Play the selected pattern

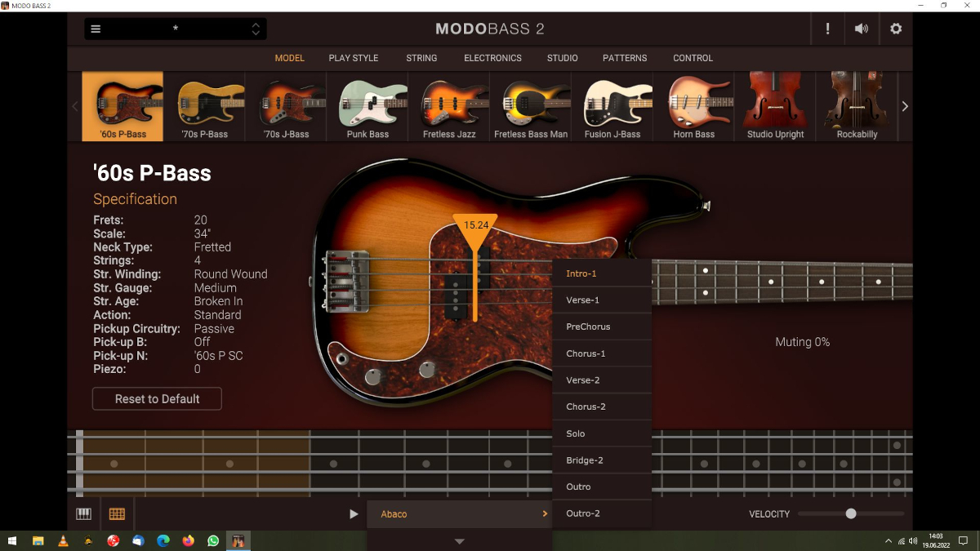[354, 514]
